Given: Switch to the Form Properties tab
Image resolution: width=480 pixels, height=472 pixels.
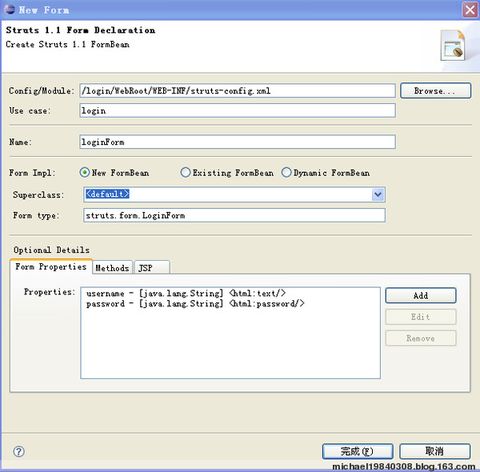Looking at the screenshot, I should (x=51, y=267).
